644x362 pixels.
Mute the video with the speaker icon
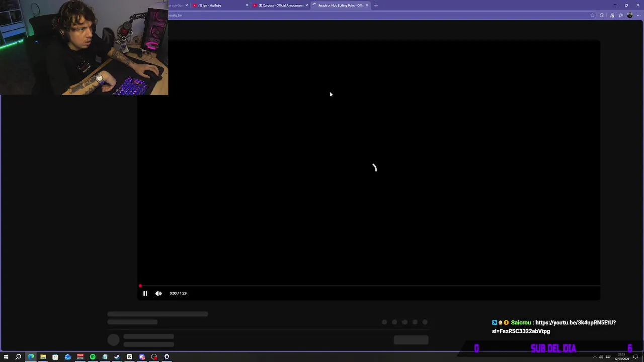(158, 293)
